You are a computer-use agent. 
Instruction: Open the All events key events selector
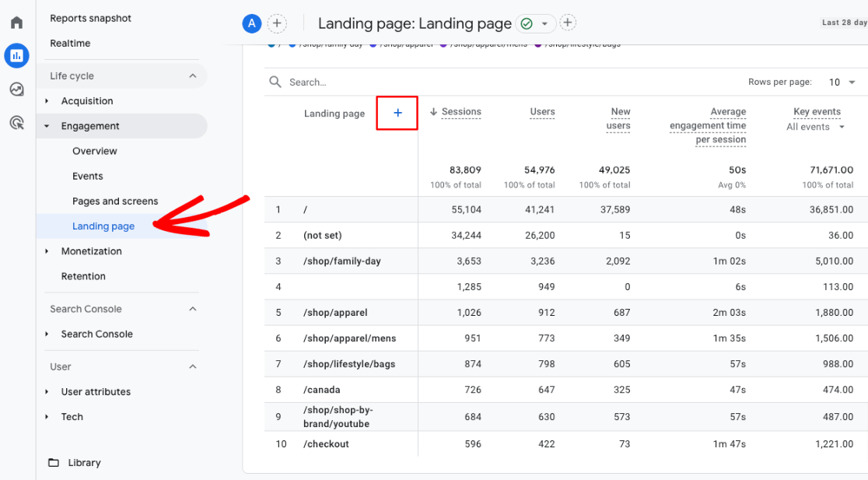click(x=815, y=126)
